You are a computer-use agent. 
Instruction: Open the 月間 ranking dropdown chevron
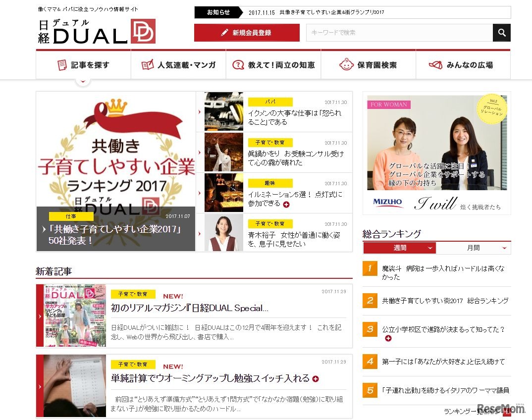click(x=504, y=248)
